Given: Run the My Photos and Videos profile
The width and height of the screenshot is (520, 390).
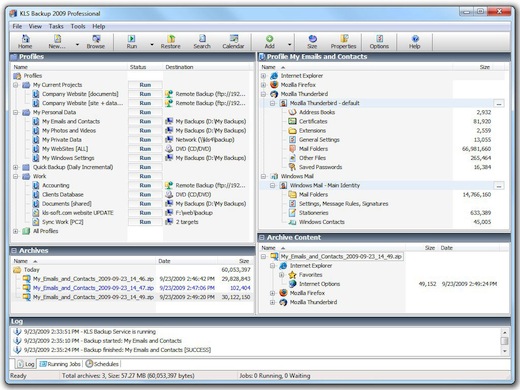Looking at the screenshot, I should (145, 131).
